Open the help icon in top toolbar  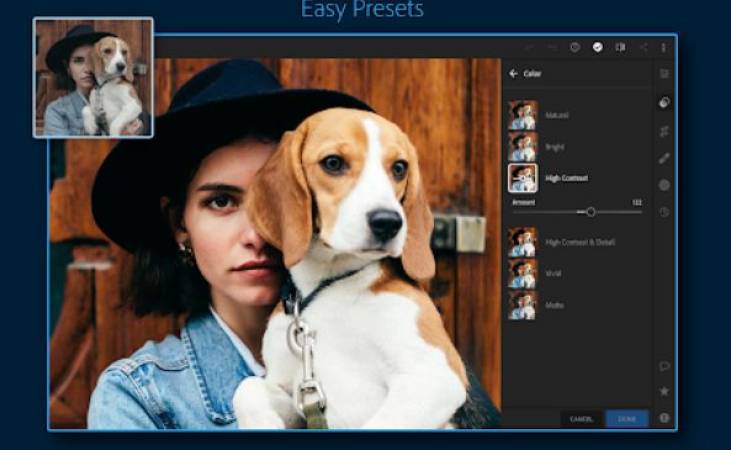pyautogui.click(x=575, y=47)
